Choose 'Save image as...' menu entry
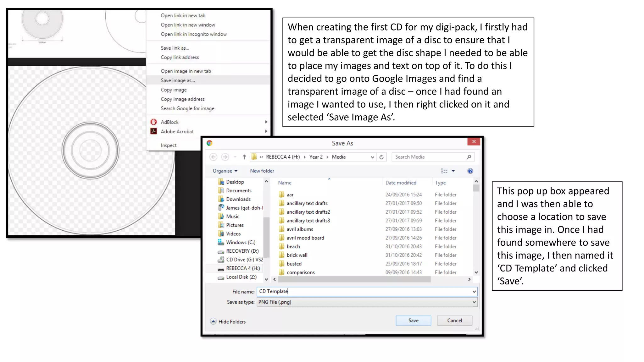The height and width of the screenshot is (362, 644). 178,80
